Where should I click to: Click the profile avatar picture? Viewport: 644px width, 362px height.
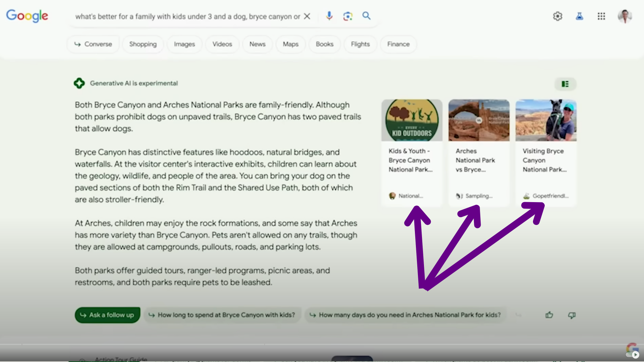click(x=625, y=16)
